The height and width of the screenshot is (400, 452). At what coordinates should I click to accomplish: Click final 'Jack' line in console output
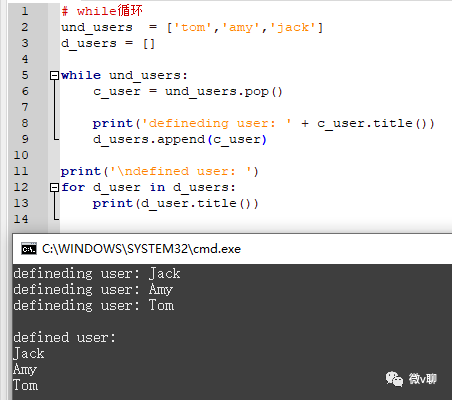(x=29, y=353)
